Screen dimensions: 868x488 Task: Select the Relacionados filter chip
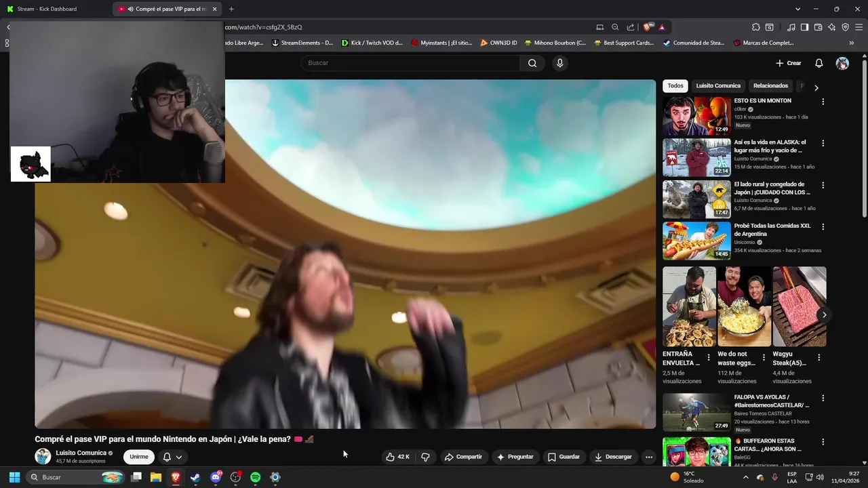click(x=770, y=86)
